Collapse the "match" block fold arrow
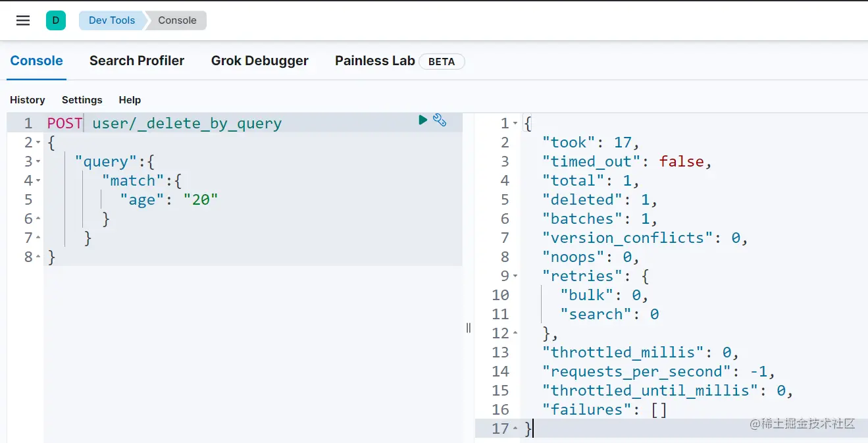Screen dimensions: 868x443 (x=39, y=181)
